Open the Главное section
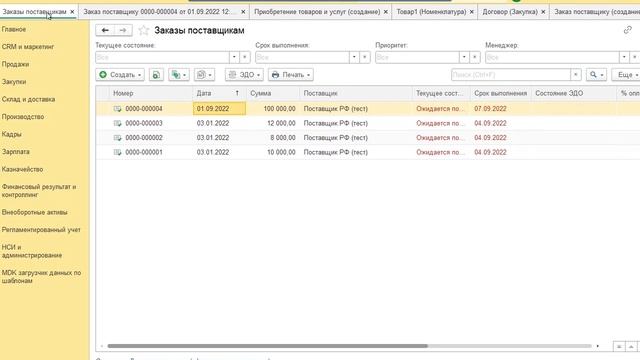 [13, 29]
